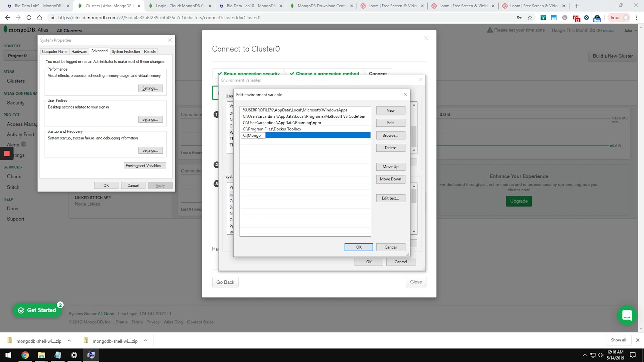Open the Julia user menu dropdown
Viewport: 644px width, 362px height.
(x=630, y=30)
